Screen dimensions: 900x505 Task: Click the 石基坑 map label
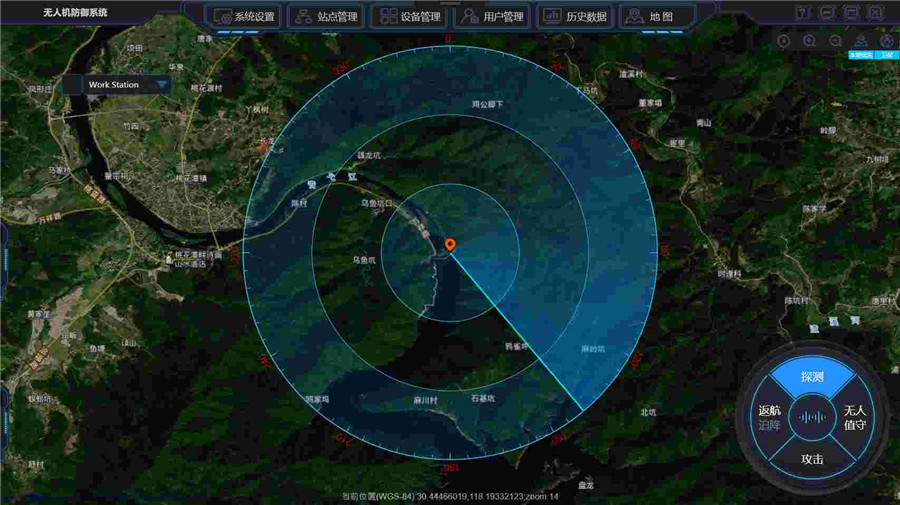click(483, 398)
